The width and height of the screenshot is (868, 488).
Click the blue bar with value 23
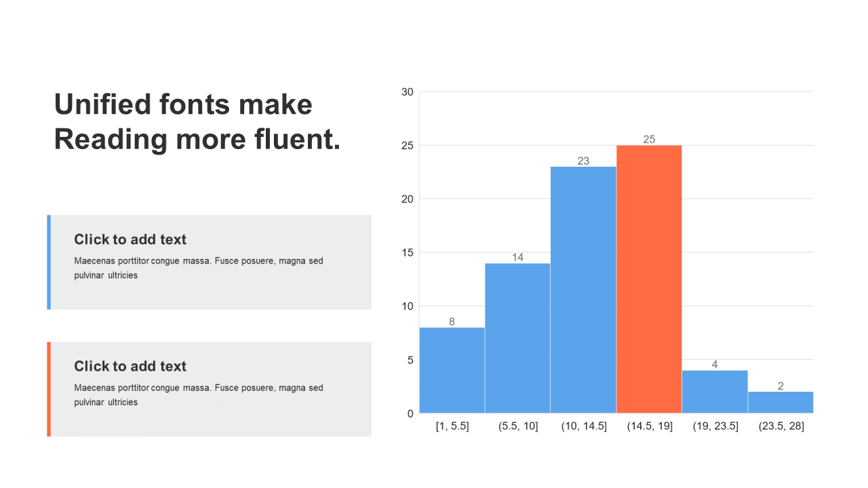tap(583, 291)
